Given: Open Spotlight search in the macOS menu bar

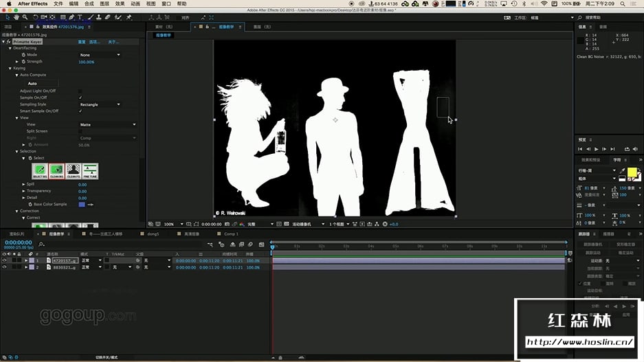Looking at the screenshot, I should click(x=623, y=3).
